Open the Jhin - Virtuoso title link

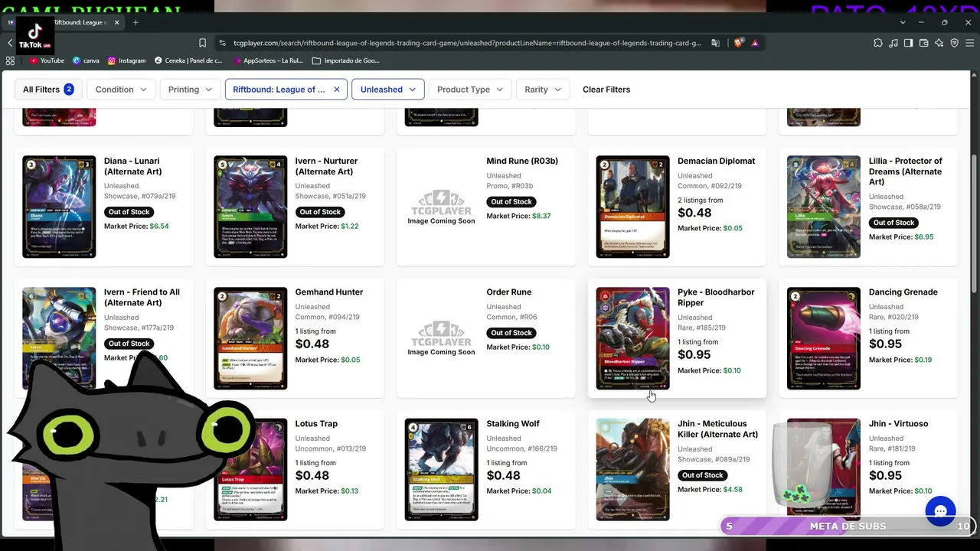point(899,423)
